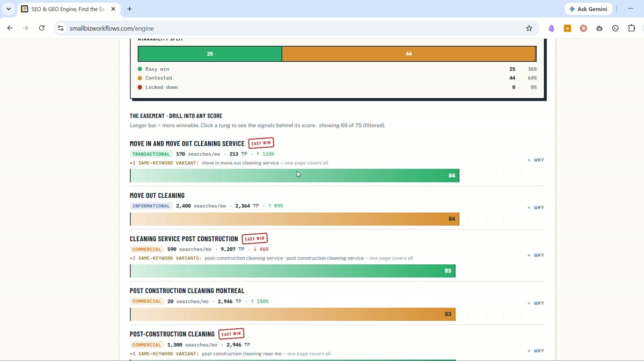
Task: Expand WHY for Post Construction Cleaning Montreal
Action: (536, 303)
